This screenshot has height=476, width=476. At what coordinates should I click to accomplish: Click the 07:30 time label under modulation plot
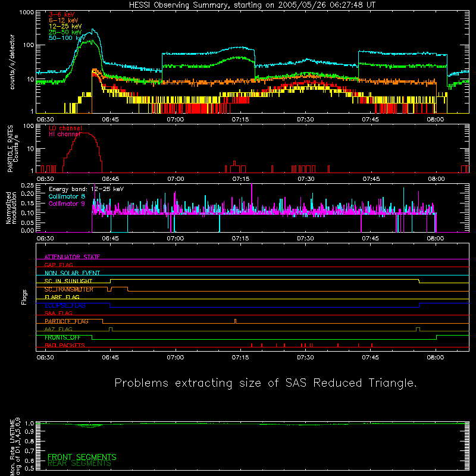coord(305,239)
